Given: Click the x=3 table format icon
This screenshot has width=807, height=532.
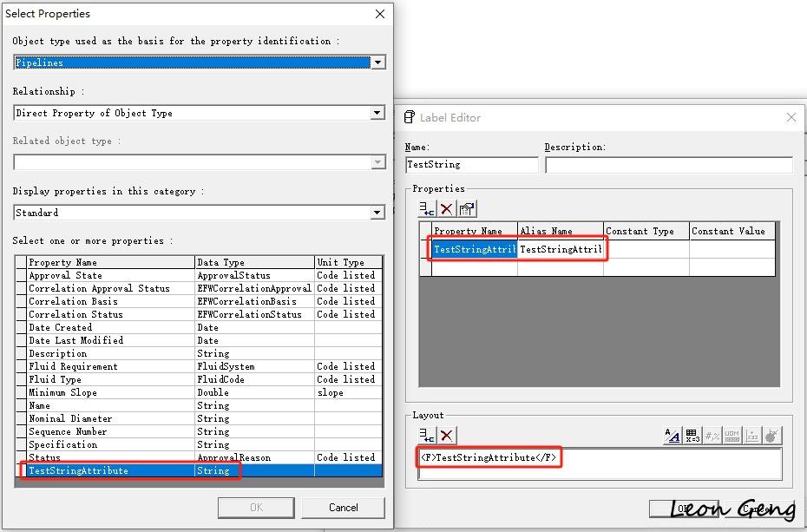Looking at the screenshot, I should pos(692,436).
